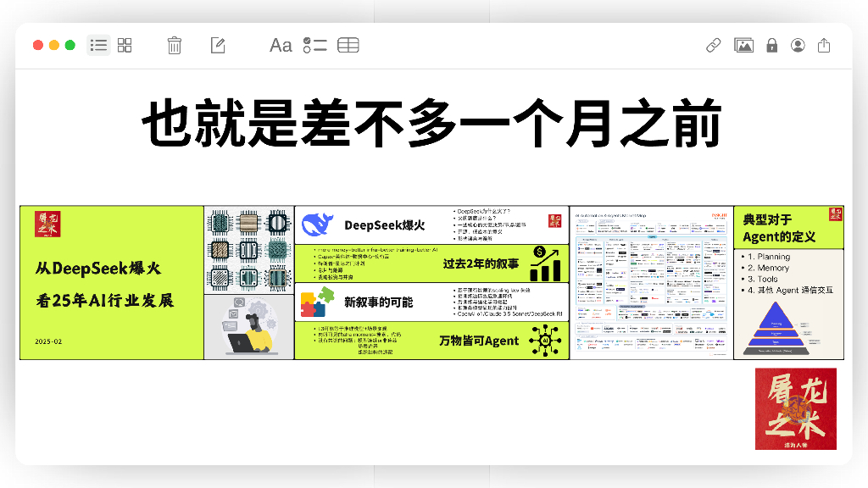868x488 pixels.
Task: Switch to gallery grid view
Action: pos(125,46)
